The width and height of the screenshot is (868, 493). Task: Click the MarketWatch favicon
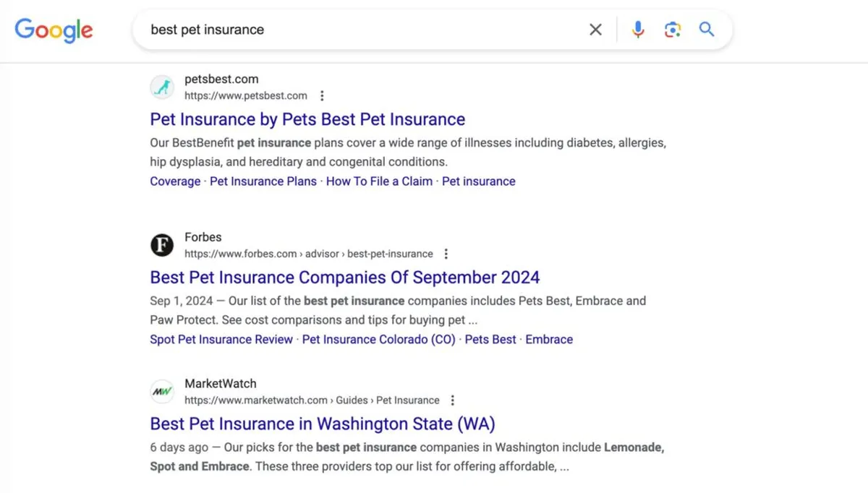coord(162,392)
